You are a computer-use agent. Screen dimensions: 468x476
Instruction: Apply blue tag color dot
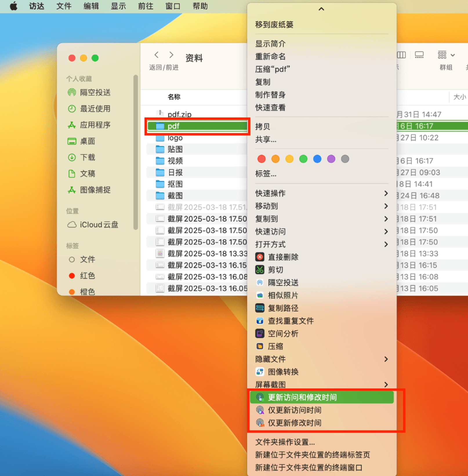(x=317, y=159)
